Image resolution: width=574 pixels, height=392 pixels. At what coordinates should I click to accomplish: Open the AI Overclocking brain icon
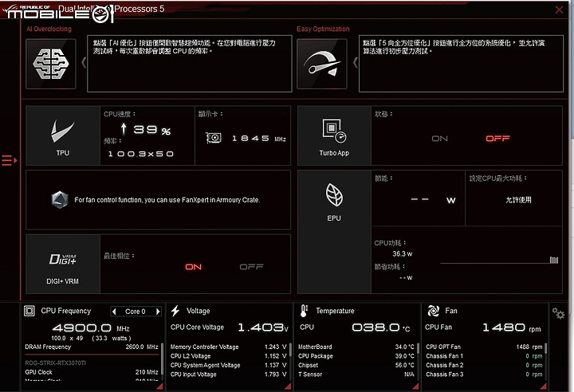pos(51,64)
